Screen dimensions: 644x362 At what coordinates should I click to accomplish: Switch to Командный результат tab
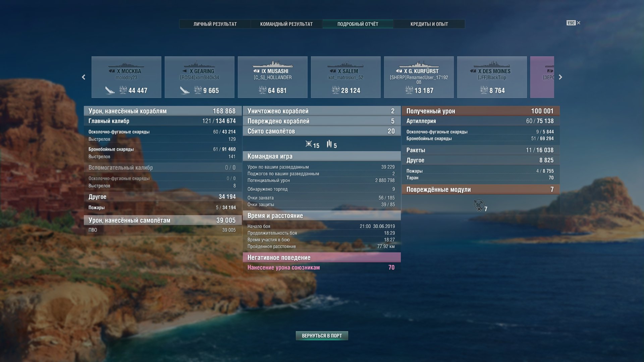(x=286, y=24)
